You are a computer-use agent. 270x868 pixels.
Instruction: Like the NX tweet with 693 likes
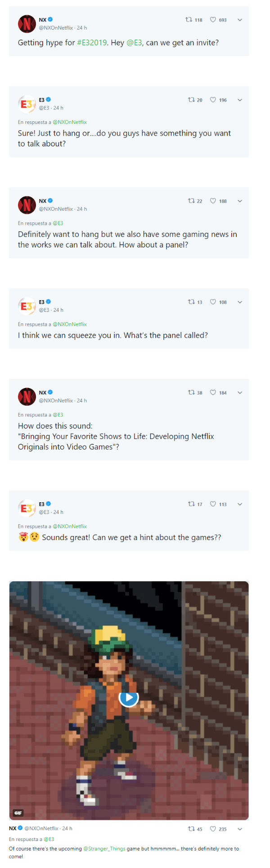[x=213, y=20]
